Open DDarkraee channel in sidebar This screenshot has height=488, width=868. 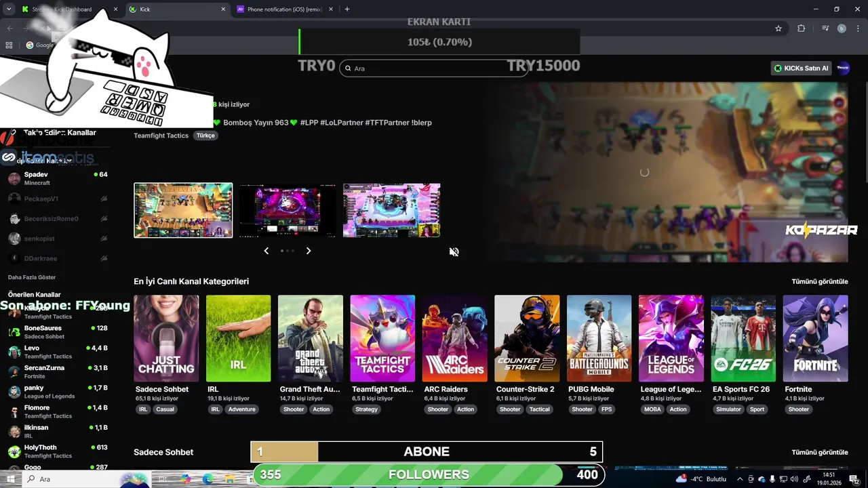(x=57, y=258)
